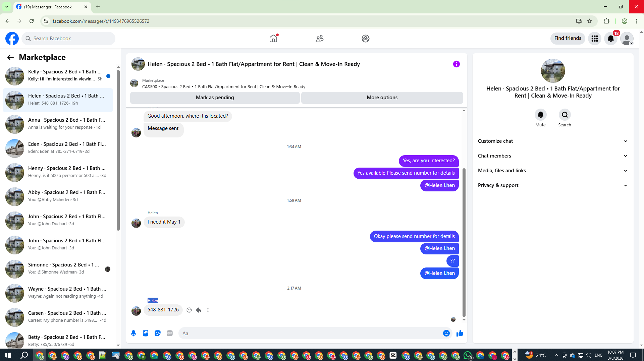The width and height of the screenshot is (644, 361).
Task: Open Kelly's conversation in the list
Action: pyautogui.click(x=58, y=75)
